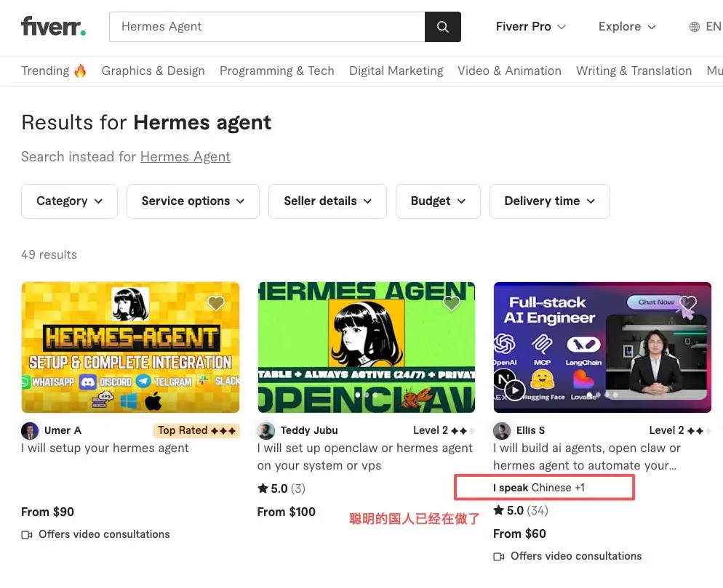Viewport: 723px width, 588px height.
Task: Focus the Hermes Agent search field
Action: point(267,27)
